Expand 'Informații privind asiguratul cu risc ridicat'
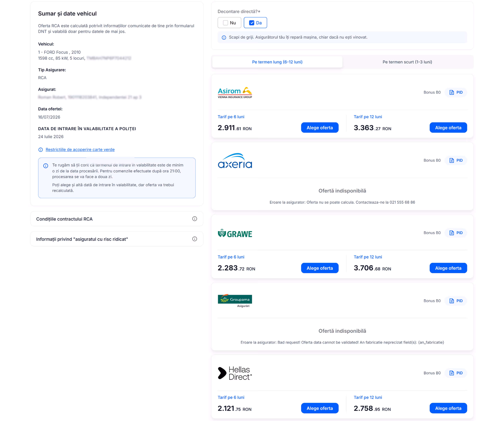The width and height of the screenshot is (504, 421). 117,239
